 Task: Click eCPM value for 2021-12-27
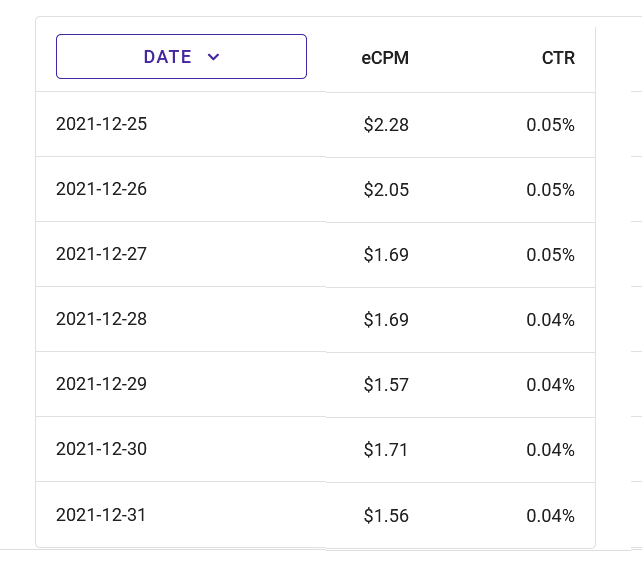[x=386, y=255]
